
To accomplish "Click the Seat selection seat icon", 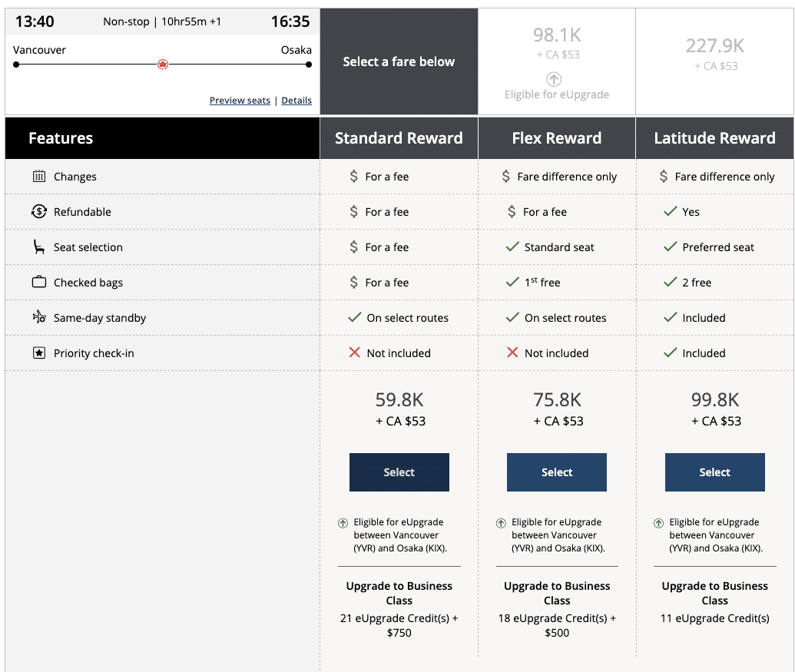I will [39, 247].
